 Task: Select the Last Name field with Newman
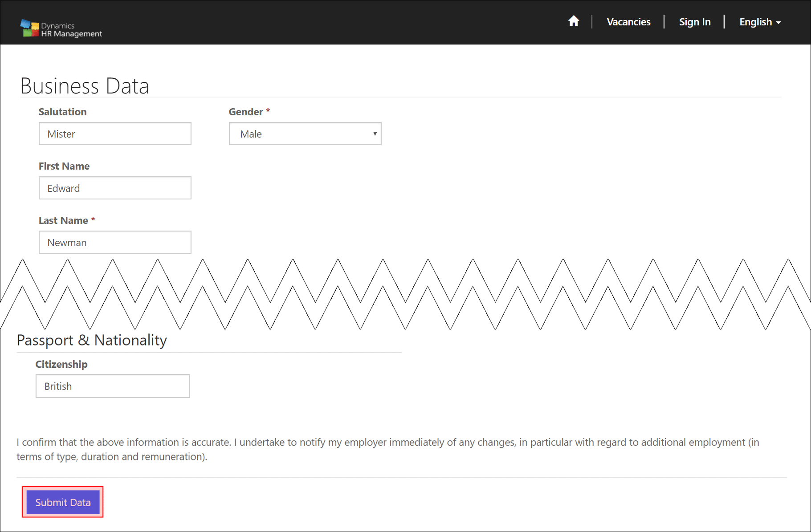115,243
